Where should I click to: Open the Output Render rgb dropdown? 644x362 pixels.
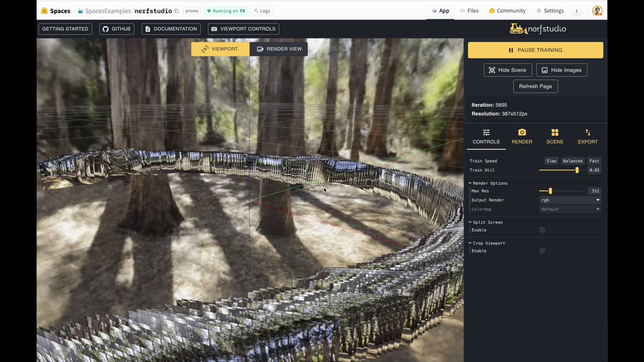point(570,200)
